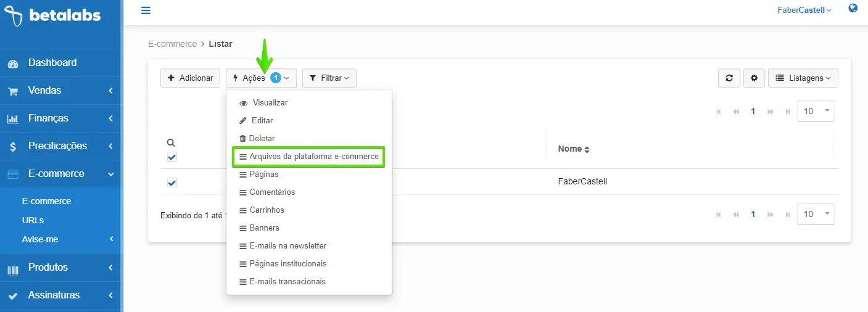Click the FaberCastell name cell
868x312 pixels.
pyautogui.click(x=582, y=182)
